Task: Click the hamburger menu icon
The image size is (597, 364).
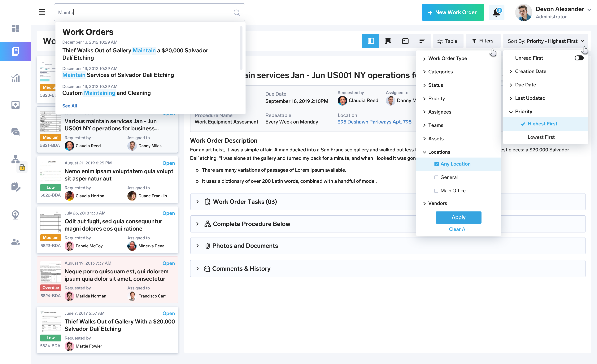Action: coord(42,12)
